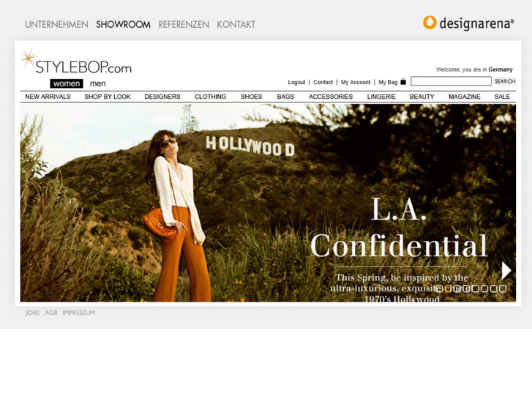Open the My Bag shopping bag icon
The width and height of the screenshot is (532, 399).
click(403, 81)
